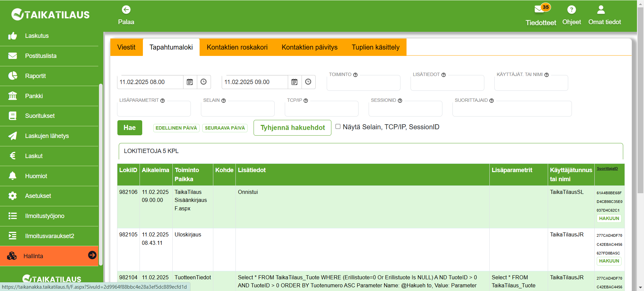
Task: Click help icon next to TCP/IP
Action: coord(306,100)
